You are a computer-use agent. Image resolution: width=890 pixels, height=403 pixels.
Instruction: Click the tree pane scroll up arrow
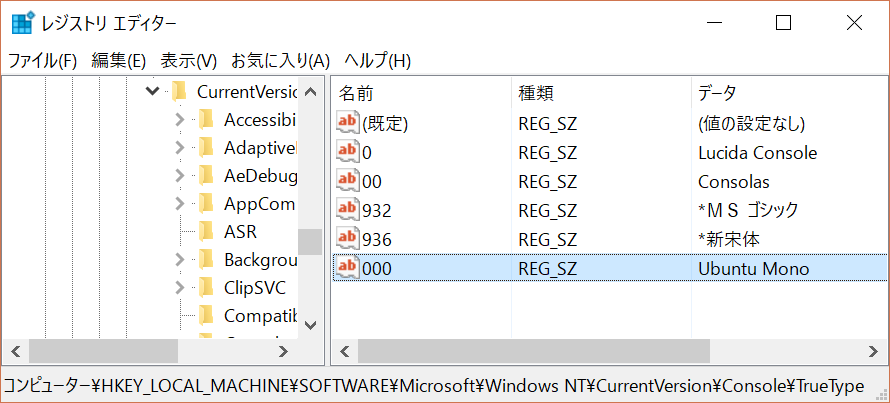click(310, 91)
